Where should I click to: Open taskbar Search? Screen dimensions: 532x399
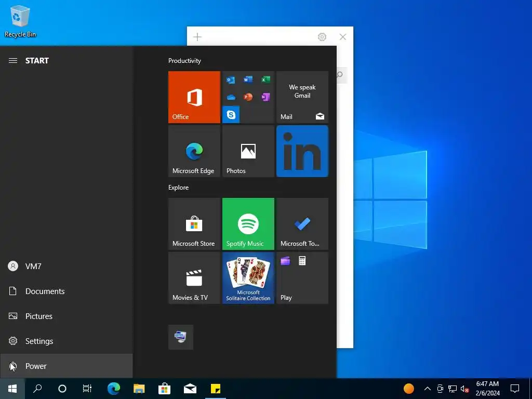(37, 389)
